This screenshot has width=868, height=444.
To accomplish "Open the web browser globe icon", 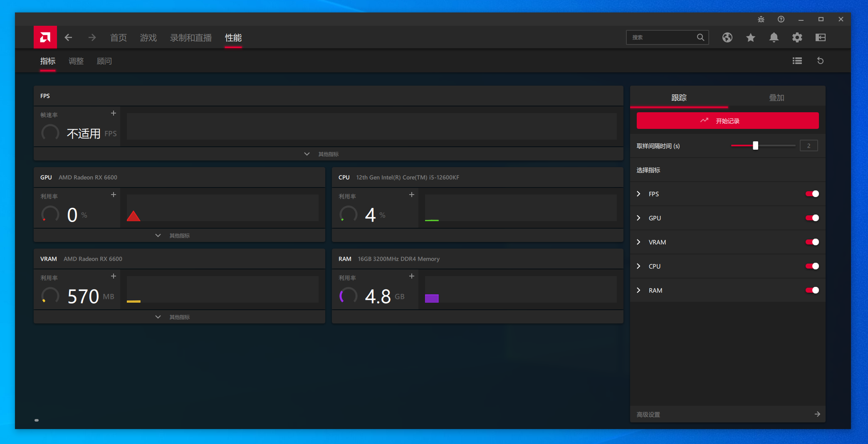I will pyautogui.click(x=727, y=38).
